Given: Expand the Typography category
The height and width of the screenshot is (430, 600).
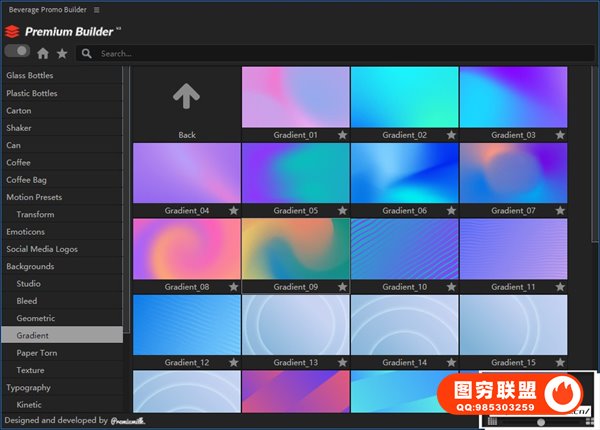Looking at the screenshot, I should (28, 387).
